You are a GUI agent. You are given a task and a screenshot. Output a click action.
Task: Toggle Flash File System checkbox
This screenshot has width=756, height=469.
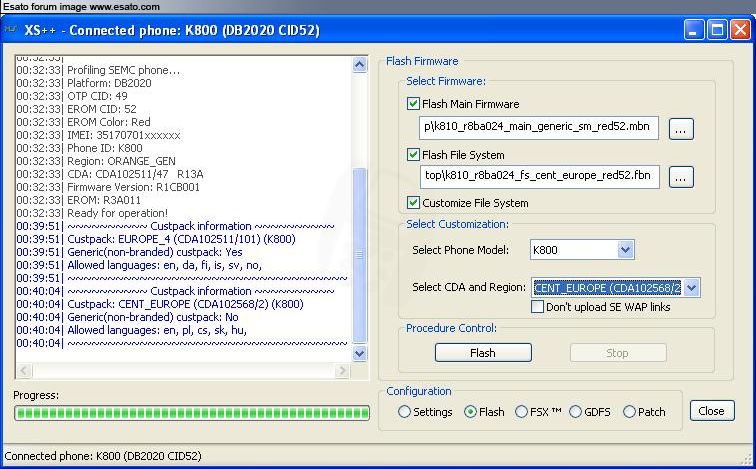point(413,155)
